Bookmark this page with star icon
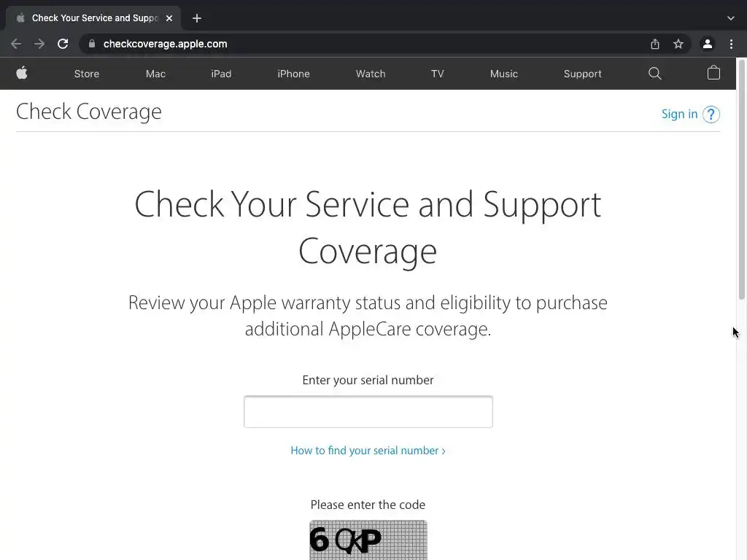747x560 pixels. tap(678, 44)
